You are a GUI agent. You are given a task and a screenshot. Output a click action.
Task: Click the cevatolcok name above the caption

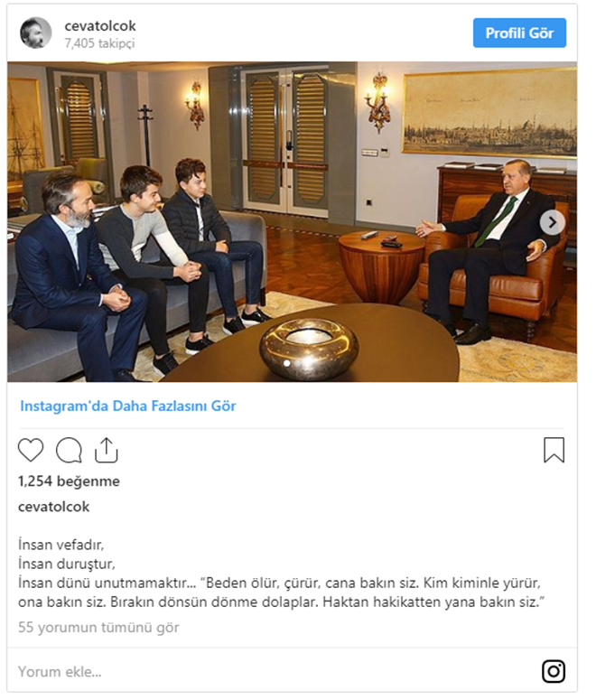click(53, 507)
